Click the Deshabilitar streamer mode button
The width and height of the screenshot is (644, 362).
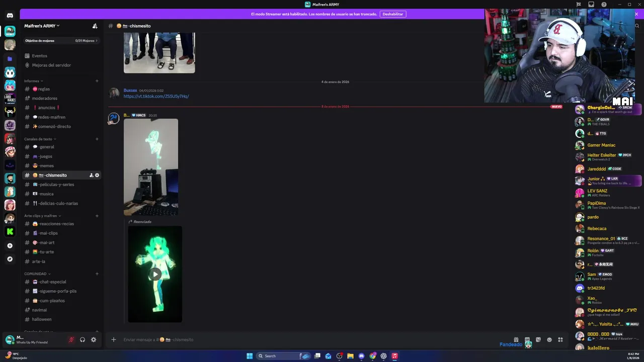[x=393, y=14]
